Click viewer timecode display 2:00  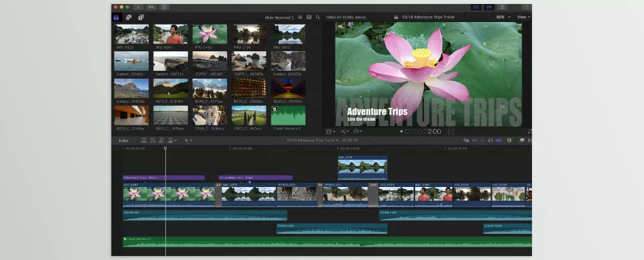point(423,131)
